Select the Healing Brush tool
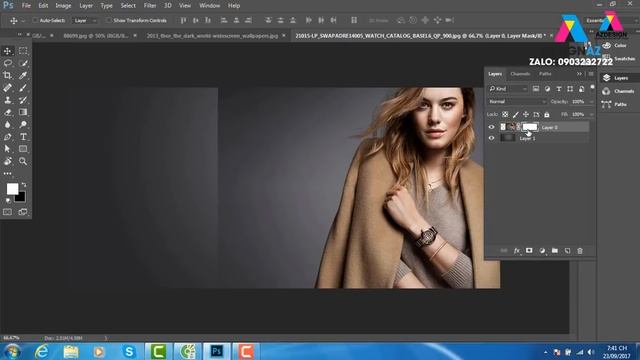 click(7, 88)
